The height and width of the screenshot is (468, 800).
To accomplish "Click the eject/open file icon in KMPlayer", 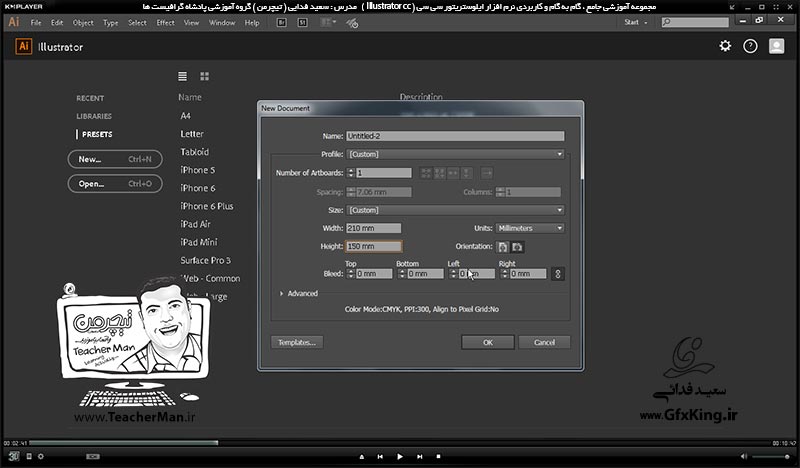I will pos(362,457).
